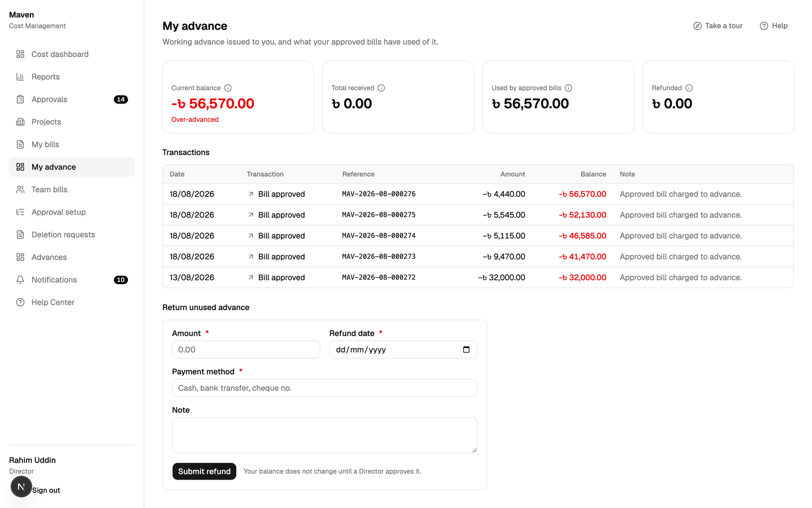Click the Cost dashboard sidebar icon

pos(20,54)
